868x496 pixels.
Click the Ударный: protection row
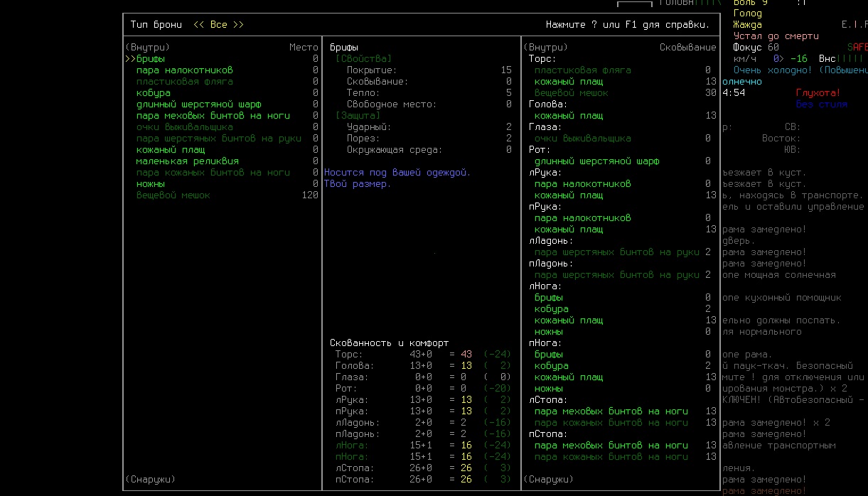[x=429, y=126]
